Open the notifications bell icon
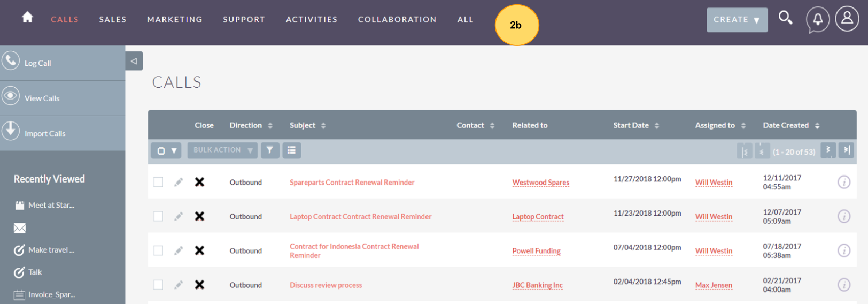 [817, 20]
